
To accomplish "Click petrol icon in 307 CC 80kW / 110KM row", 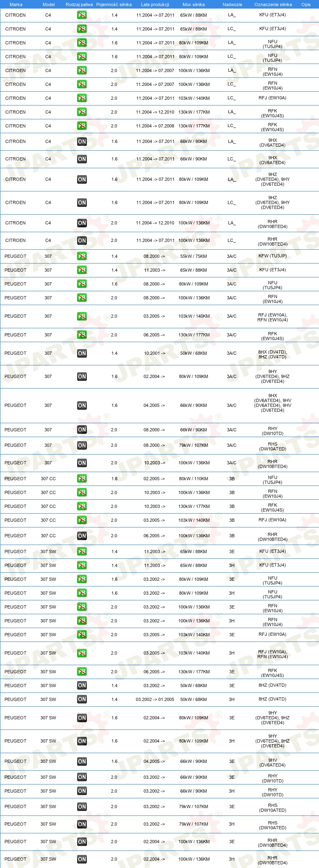I will tap(82, 479).
